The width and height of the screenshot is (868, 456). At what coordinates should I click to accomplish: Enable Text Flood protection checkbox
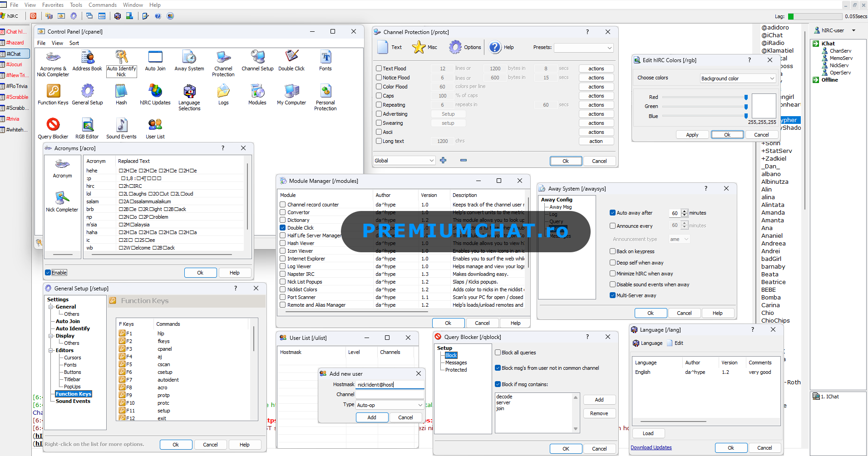pos(379,69)
